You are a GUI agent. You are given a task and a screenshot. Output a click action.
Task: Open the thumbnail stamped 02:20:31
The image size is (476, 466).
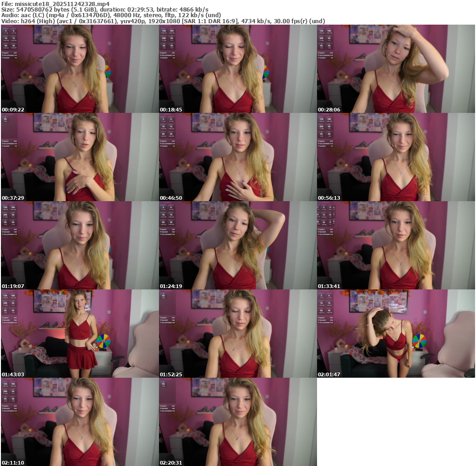pyautogui.click(x=238, y=422)
